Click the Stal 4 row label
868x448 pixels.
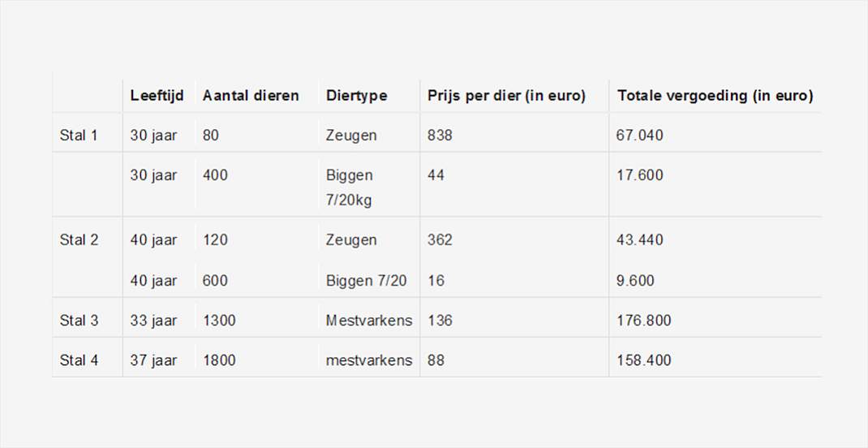point(79,360)
